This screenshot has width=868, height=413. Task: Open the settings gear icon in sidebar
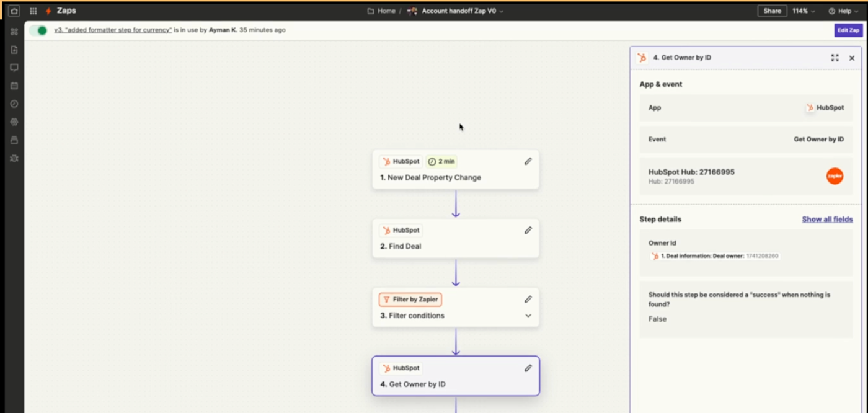(14, 122)
